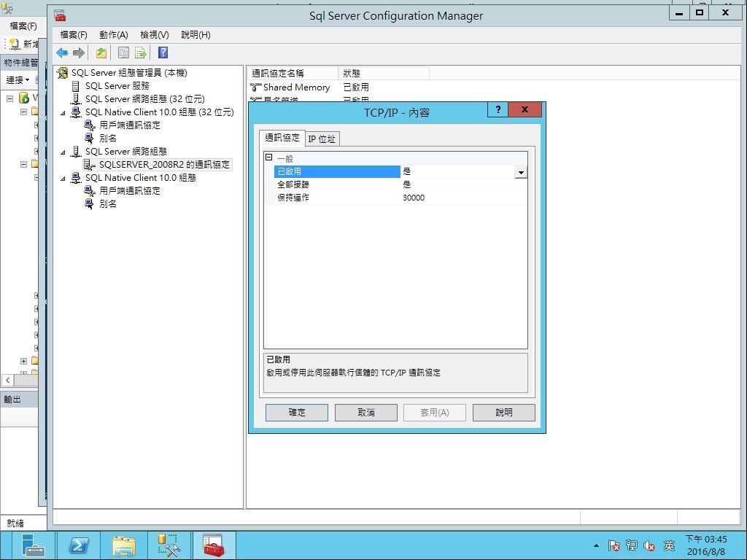Click the Action Center flag tray icon
The height and width of the screenshot is (560, 747).
pyautogui.click(x=614, y=545)
